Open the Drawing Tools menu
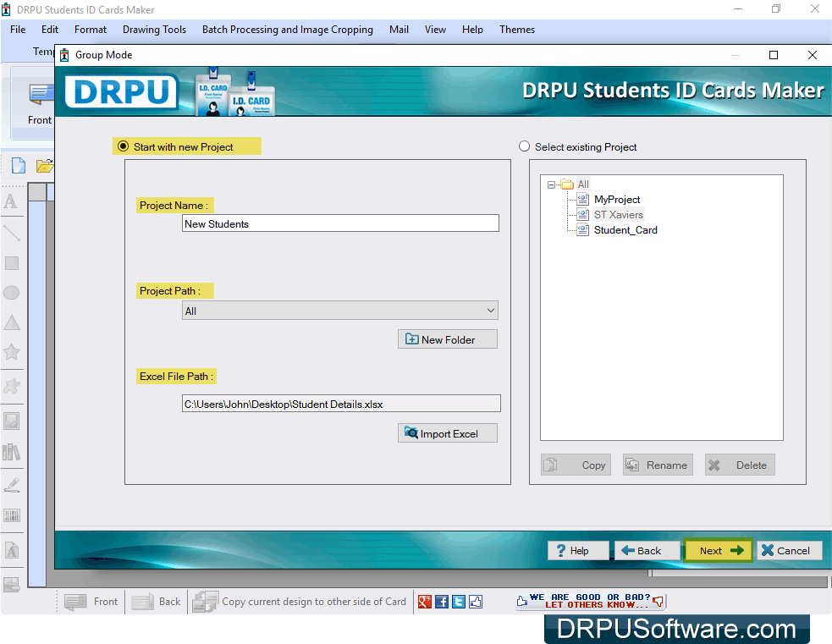Image resolution: width=832 pixels, height=644 pixels. pyautogui.click(x=154, y=29)
